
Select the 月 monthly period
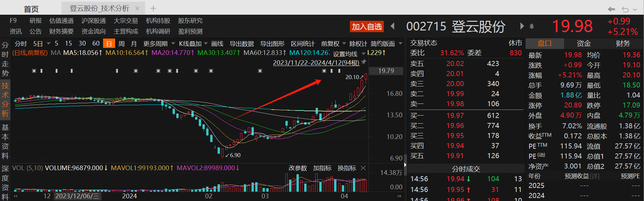click(x=134, y=44)
